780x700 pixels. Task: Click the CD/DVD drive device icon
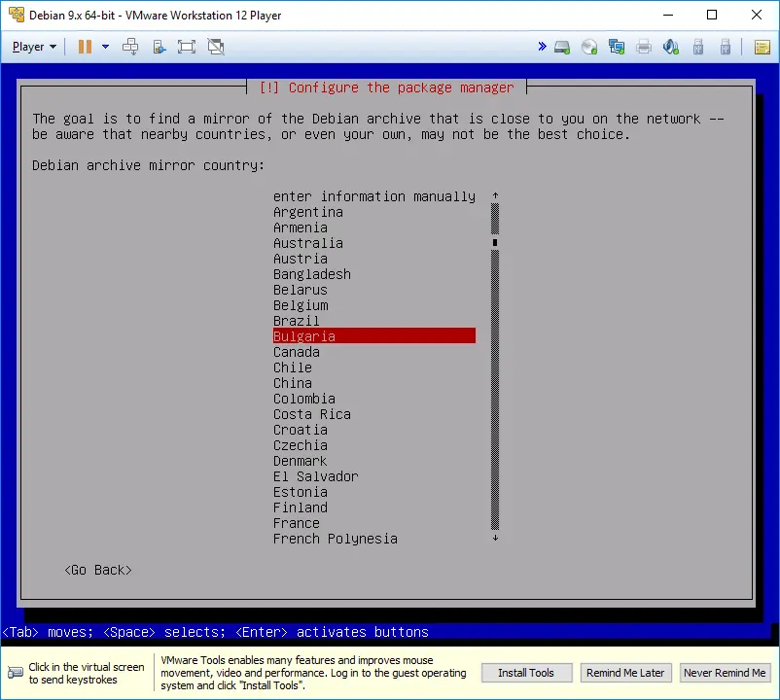pyautogui.click(x=589, y=48)
